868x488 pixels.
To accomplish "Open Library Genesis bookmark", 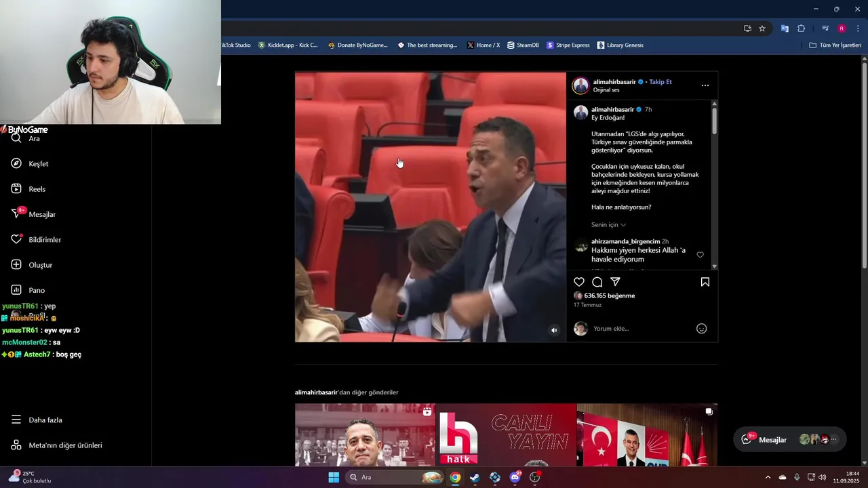I will coord(620,45).
